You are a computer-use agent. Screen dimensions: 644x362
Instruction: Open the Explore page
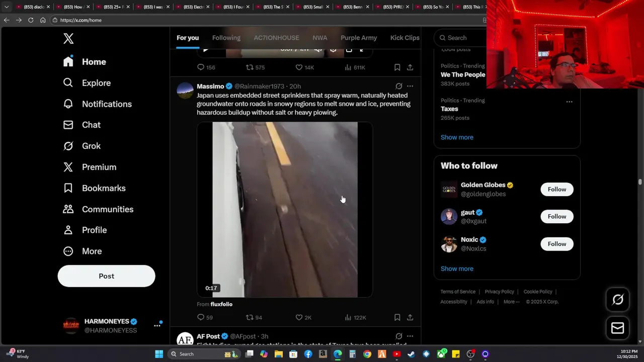click(x=87, y=83)
